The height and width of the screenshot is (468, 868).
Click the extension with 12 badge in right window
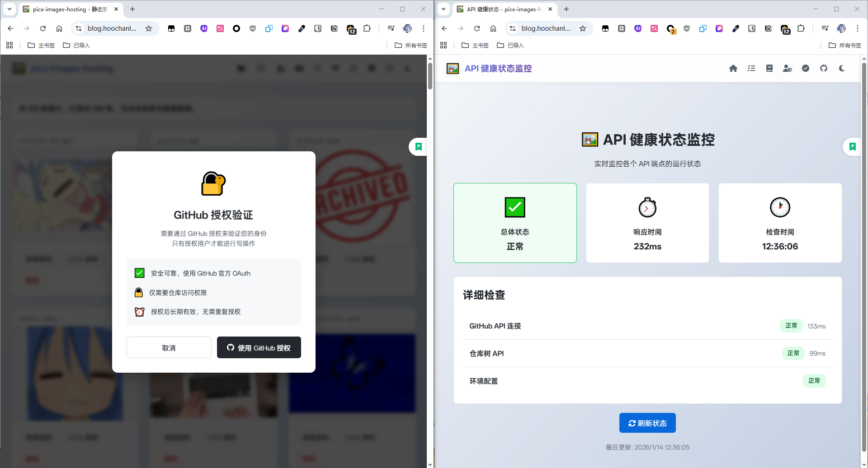(x=785, y=29)
